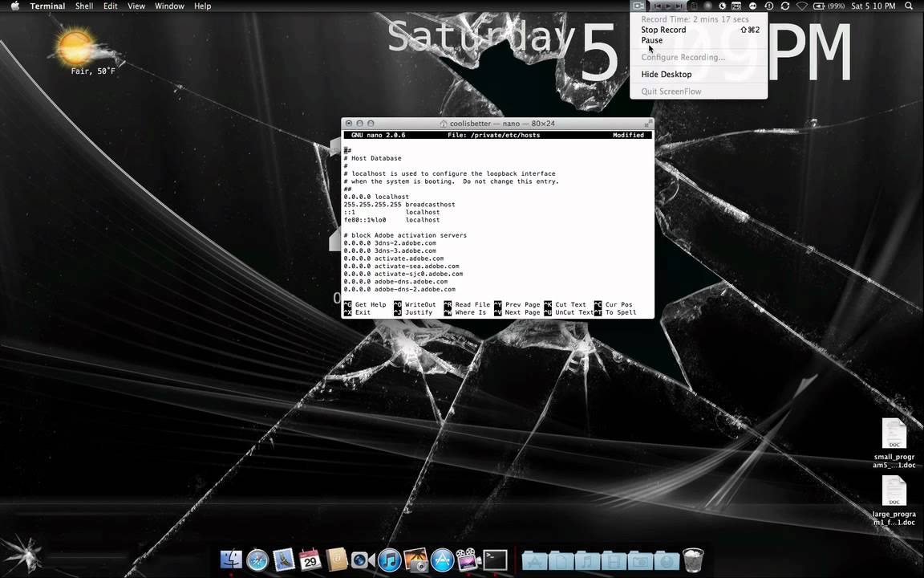
Task: Click the WriteOut shortcut label in nano
Action: click(x=420, y=305)
